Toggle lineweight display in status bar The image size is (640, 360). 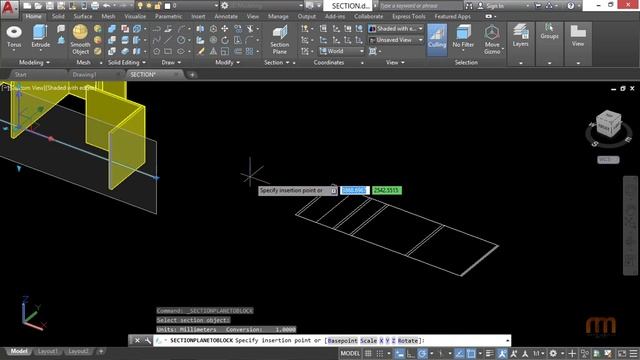pyautogui.click(x=489, y=353)
